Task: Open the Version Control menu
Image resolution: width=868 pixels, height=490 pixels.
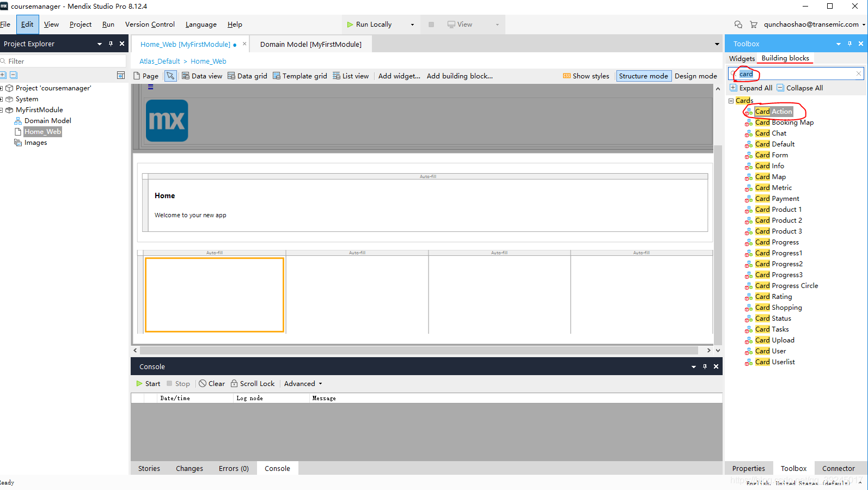Action: click(150, 24)
